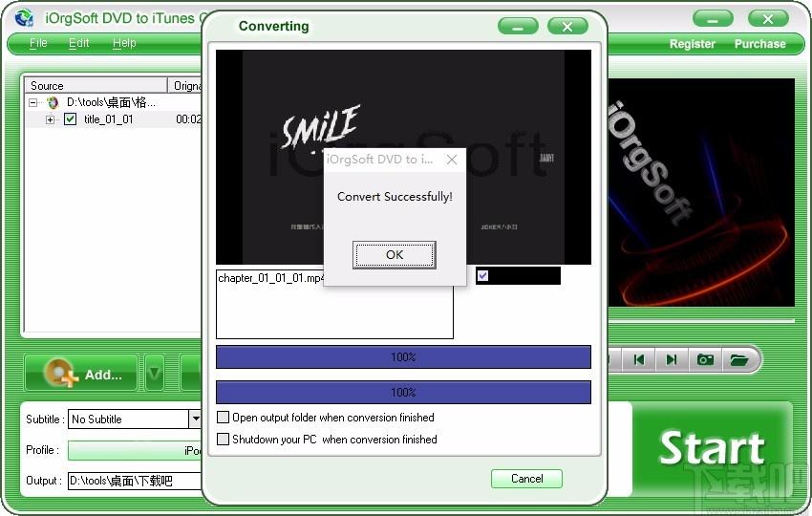Click the second 100% progress bar
The width and height of the screenshot is (812, 516).
tap(403, 392)
